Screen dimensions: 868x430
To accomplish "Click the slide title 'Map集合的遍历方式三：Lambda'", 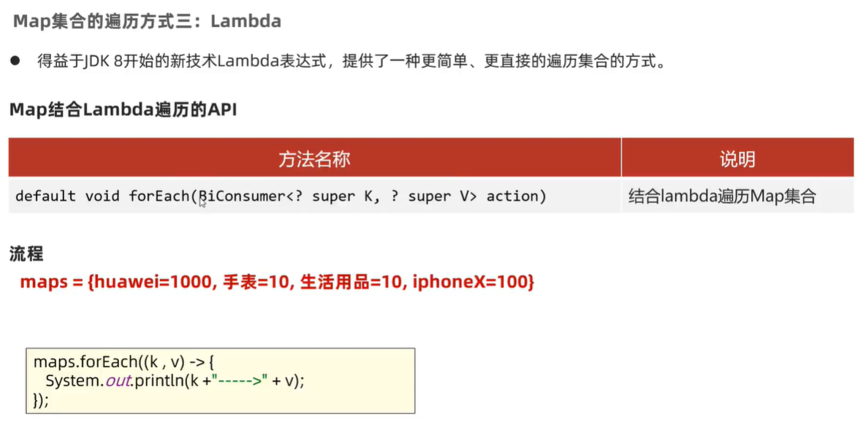I will coord(147,21).
